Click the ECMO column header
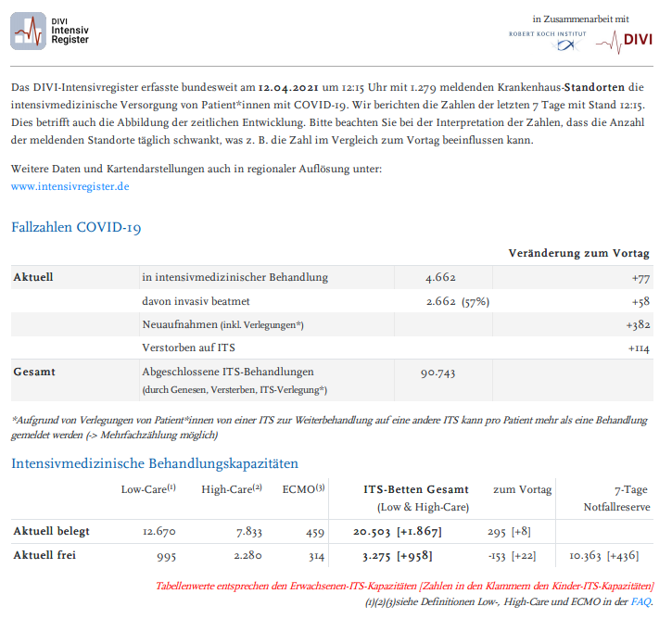 point(303,489)
